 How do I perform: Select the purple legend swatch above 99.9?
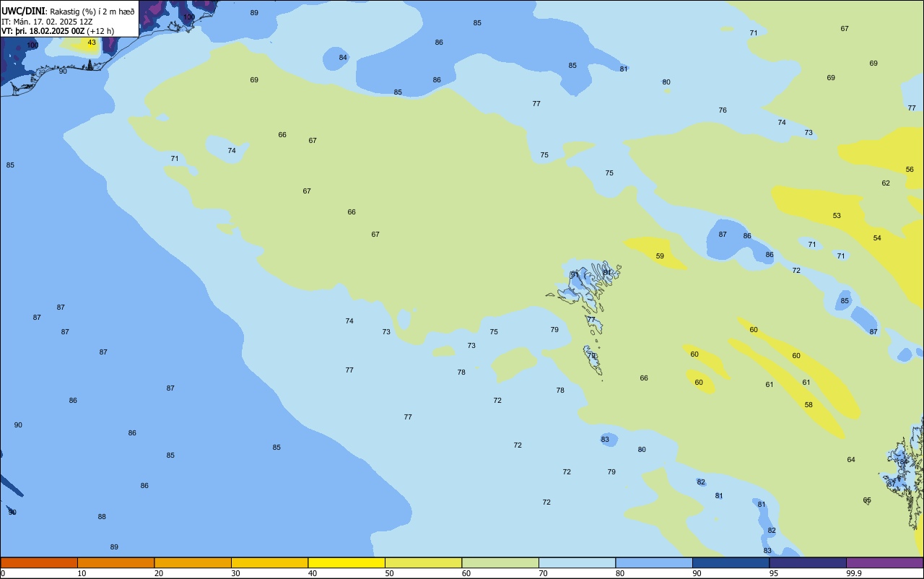pos(884,562)
